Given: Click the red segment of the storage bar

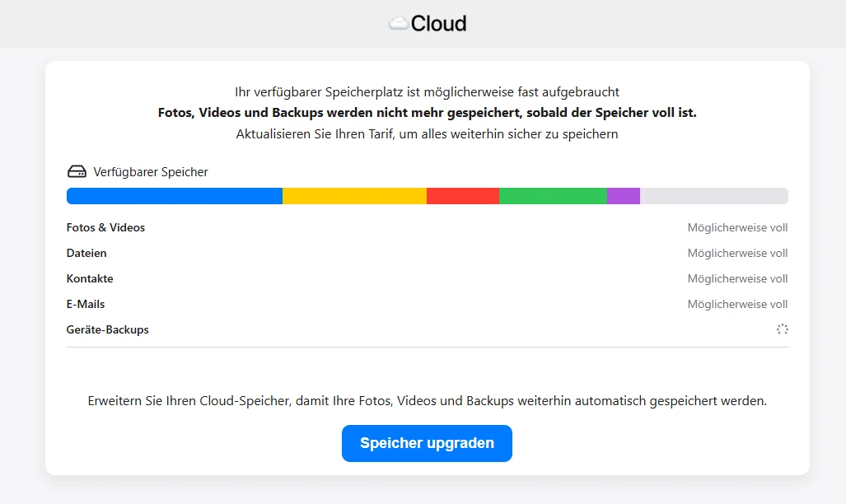Looking at the screenshot, I should [463, 195].
